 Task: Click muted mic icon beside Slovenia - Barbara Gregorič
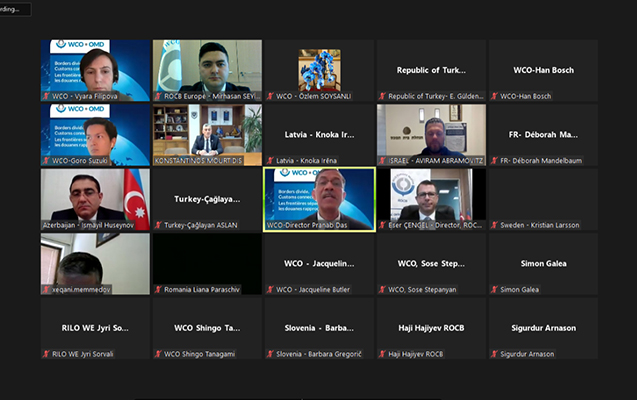270,355
